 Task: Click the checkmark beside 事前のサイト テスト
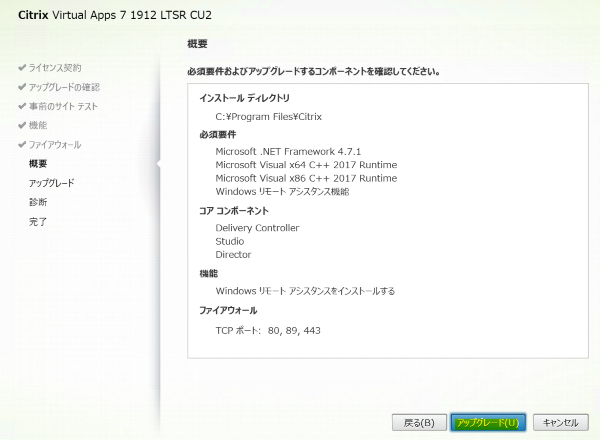pos(22,106)
